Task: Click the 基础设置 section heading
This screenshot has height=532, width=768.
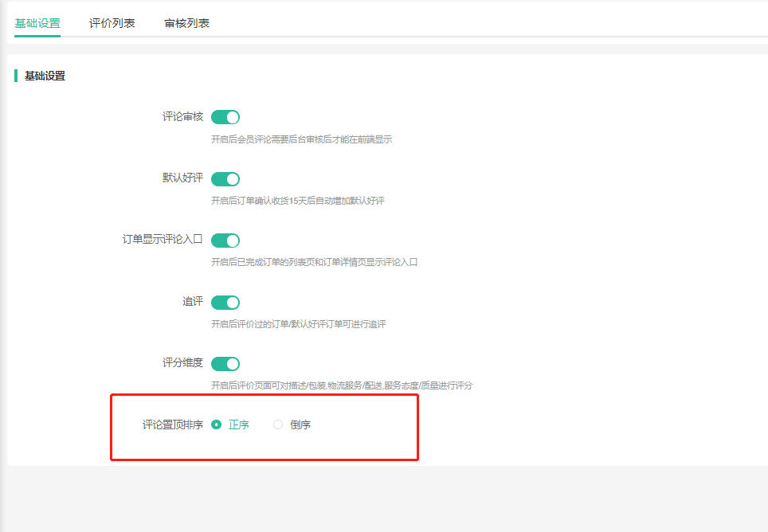Action: 45,76
